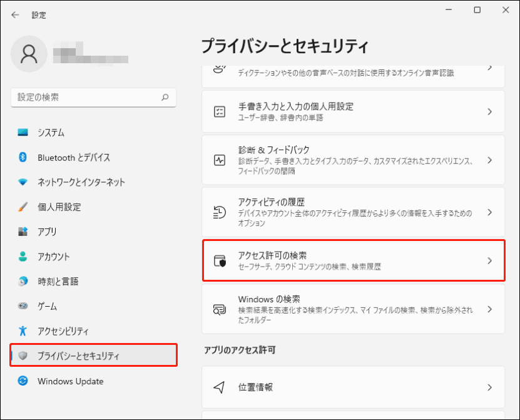Expand the 診断 & フィードバック chevron
Viewport: 520px width, 420px height.
click(x=489, y=160)
